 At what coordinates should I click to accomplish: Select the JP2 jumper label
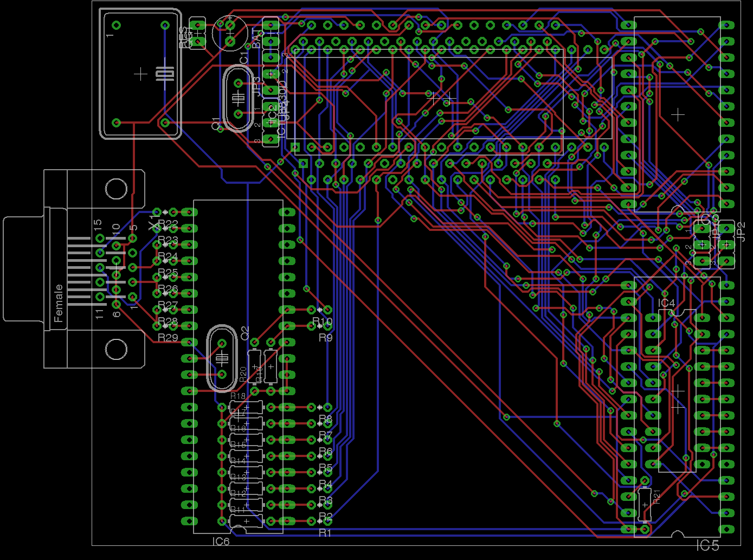point(741,231)
